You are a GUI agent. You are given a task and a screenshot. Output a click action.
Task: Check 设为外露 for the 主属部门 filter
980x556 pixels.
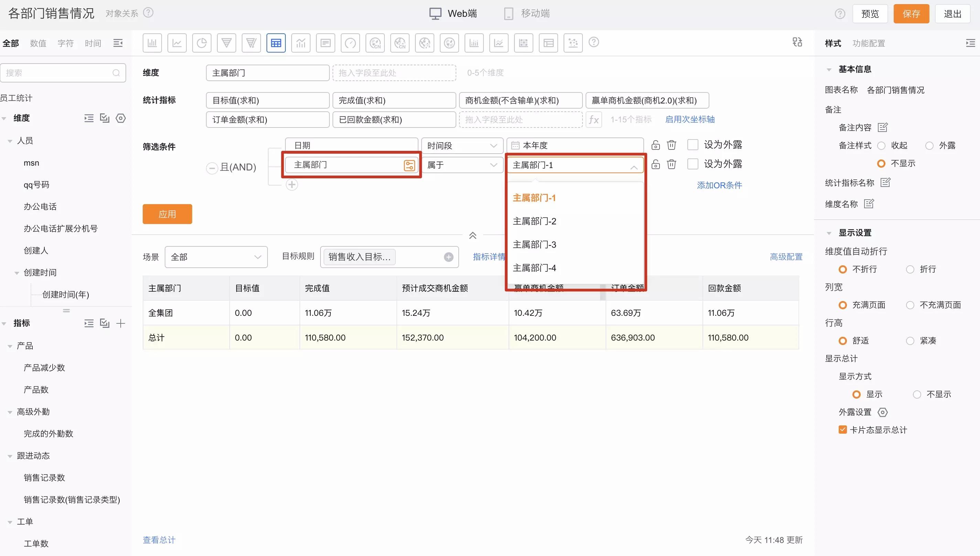click(x=693, y=164)
